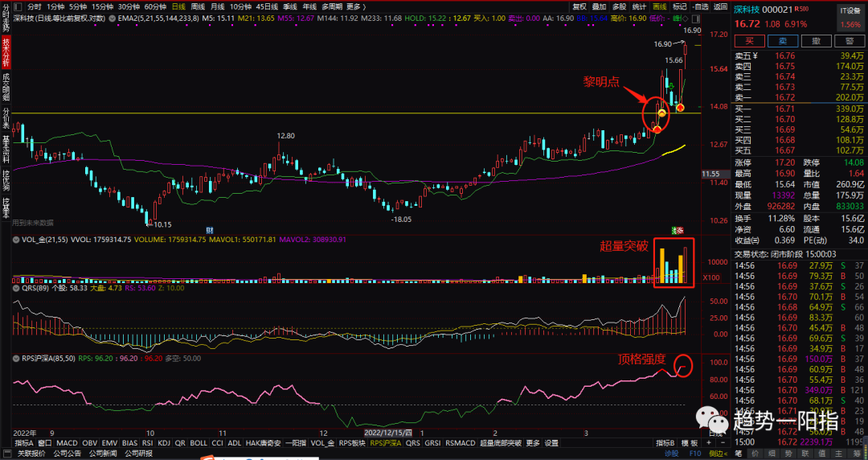Select the RPS沪深A indicator tab

pyautogui.click(x=385, y=443)
